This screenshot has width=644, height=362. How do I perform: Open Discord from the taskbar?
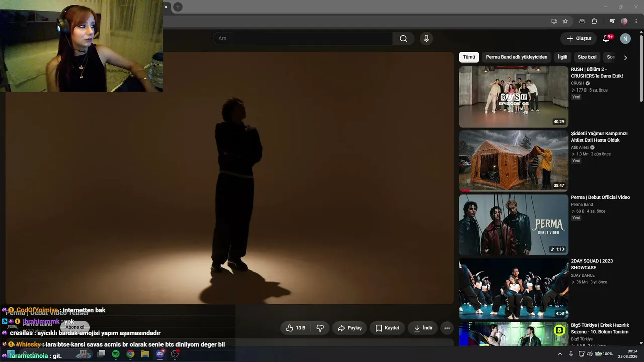click(160, 354)
